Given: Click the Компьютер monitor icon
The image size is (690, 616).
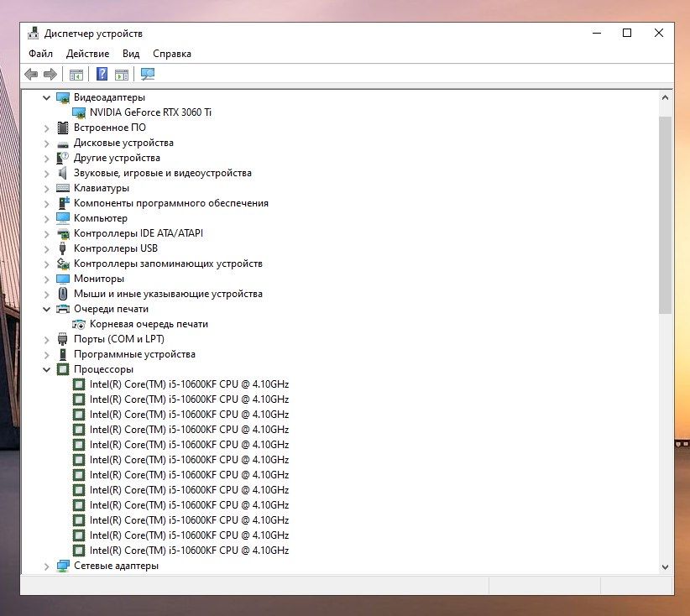Looking at the screenshot, I should (x=63, y=218).
